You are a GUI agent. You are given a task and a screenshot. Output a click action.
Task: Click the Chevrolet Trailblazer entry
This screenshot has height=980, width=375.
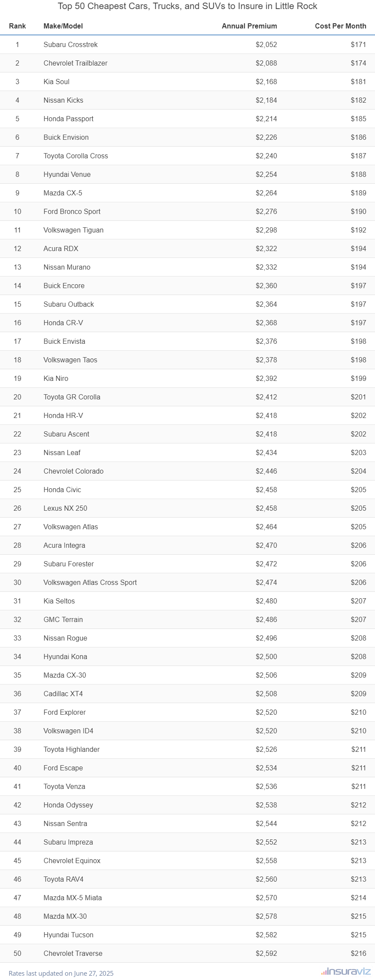click(x=75, y=63)
